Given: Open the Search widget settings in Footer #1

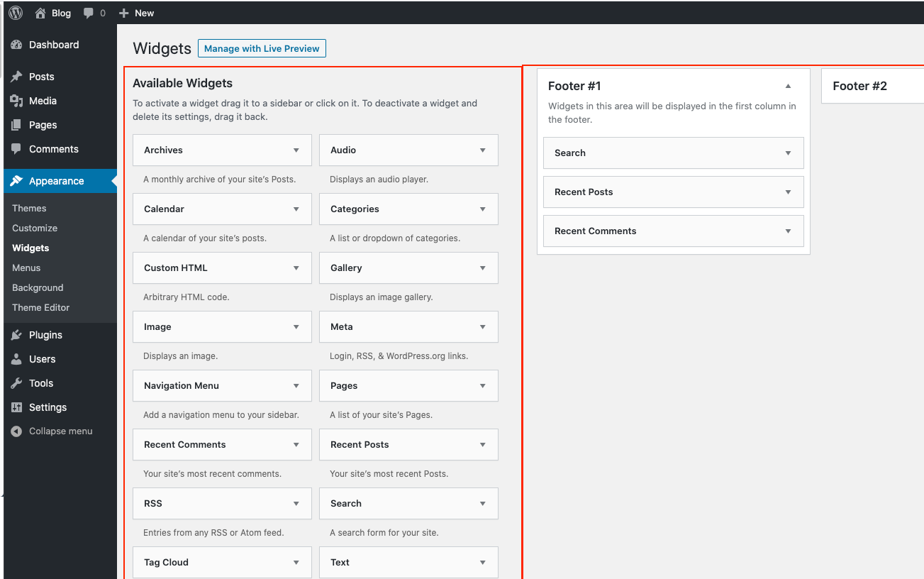Looking at the screenshot, I should pos(787,153).
